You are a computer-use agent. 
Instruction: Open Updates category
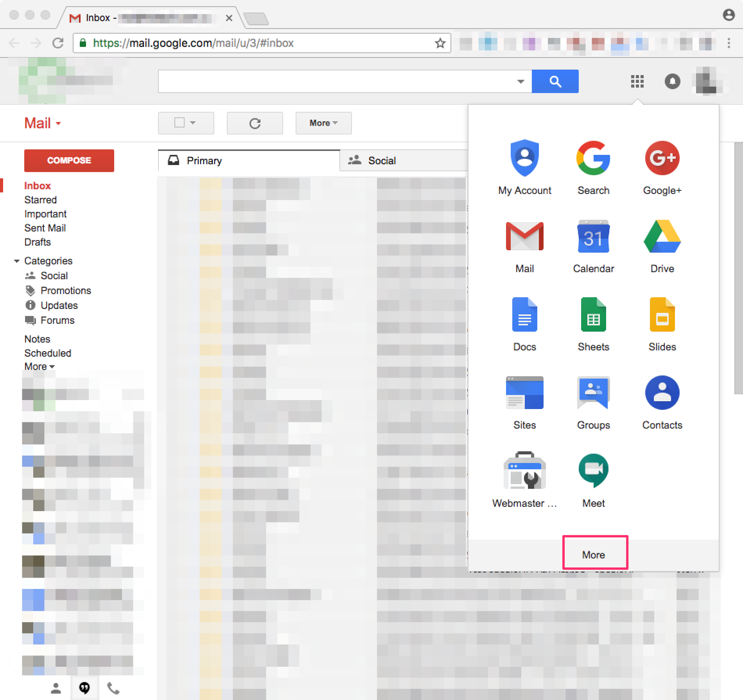(x=59, y=305)
